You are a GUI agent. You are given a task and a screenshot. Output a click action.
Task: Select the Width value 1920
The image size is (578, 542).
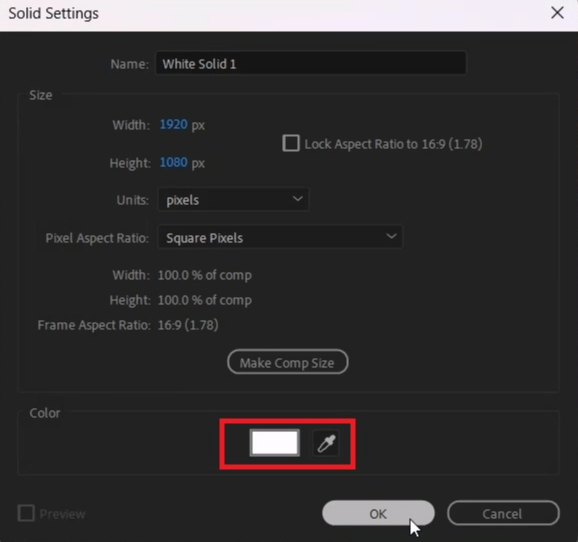(174, 124)
